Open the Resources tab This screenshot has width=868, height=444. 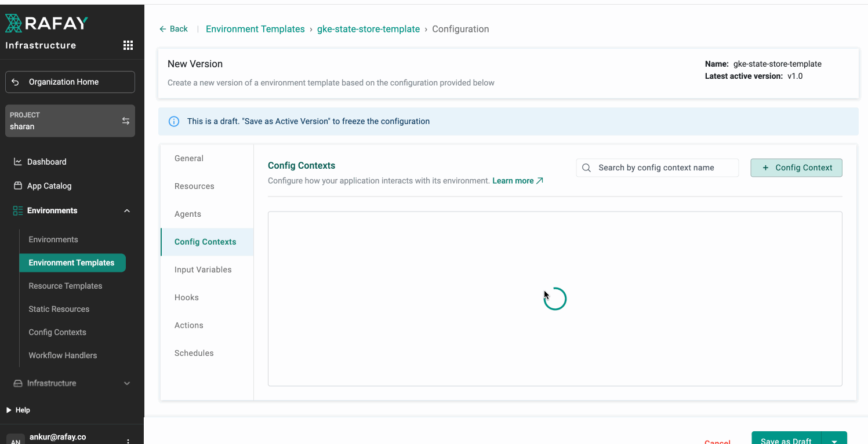[194, 186]
